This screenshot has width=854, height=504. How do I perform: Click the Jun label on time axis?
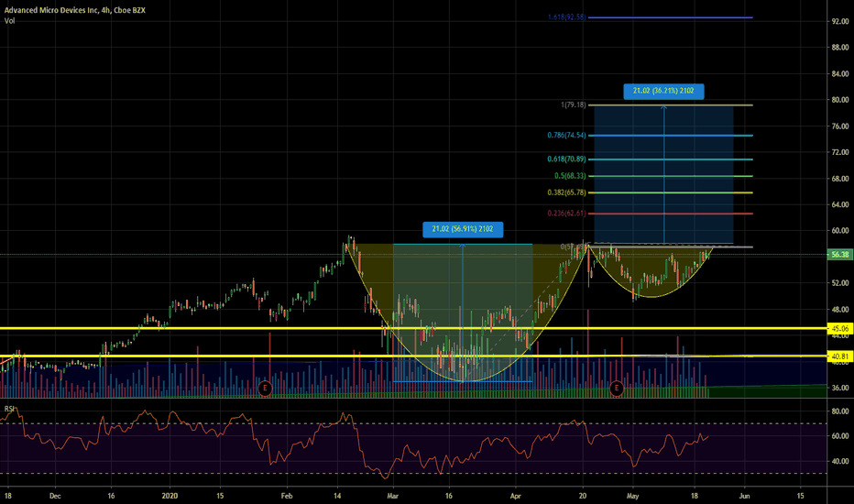point(745,496)
